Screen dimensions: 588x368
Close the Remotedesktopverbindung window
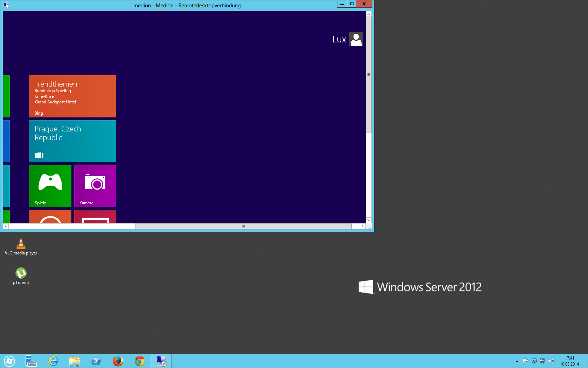(364, 4)
